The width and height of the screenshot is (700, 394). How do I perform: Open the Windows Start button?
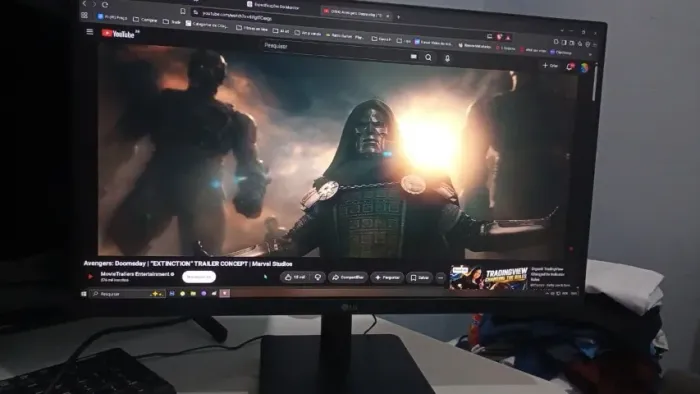pyautogui.click(x=83, y=294)
